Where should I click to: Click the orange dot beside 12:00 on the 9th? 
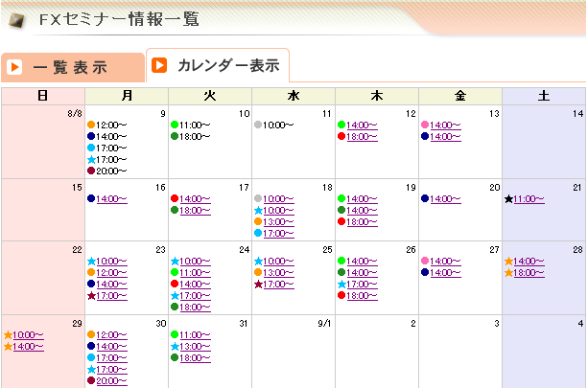(x=91, y=125)
